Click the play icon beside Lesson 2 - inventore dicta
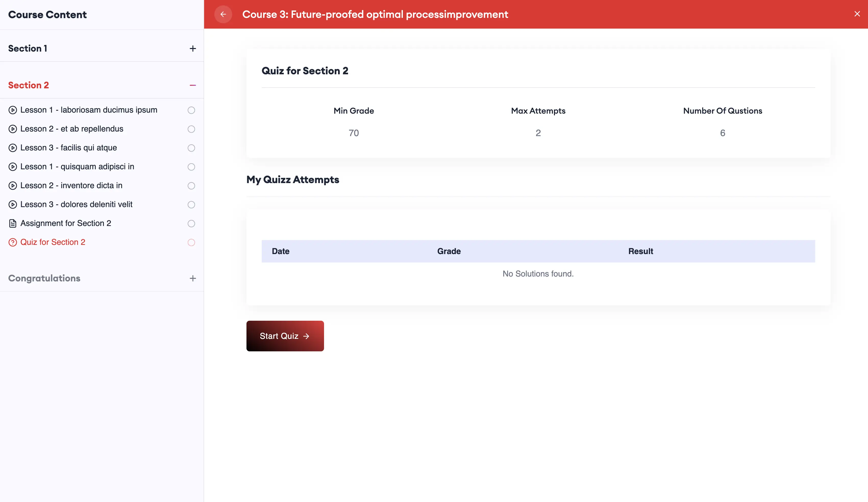The width and height of the screenshot is (868, 502). [x=13, y=186]
